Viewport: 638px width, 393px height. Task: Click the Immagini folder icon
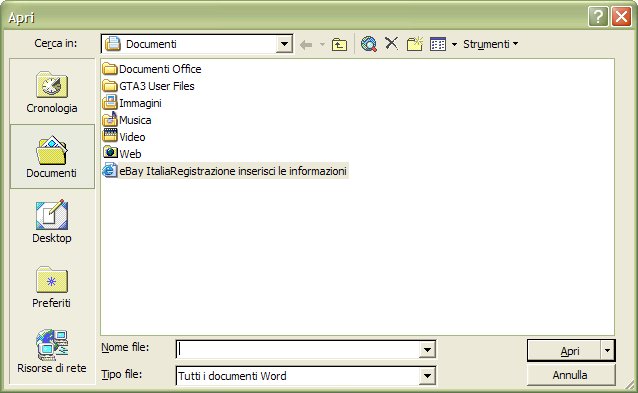(x=110, y=103)
